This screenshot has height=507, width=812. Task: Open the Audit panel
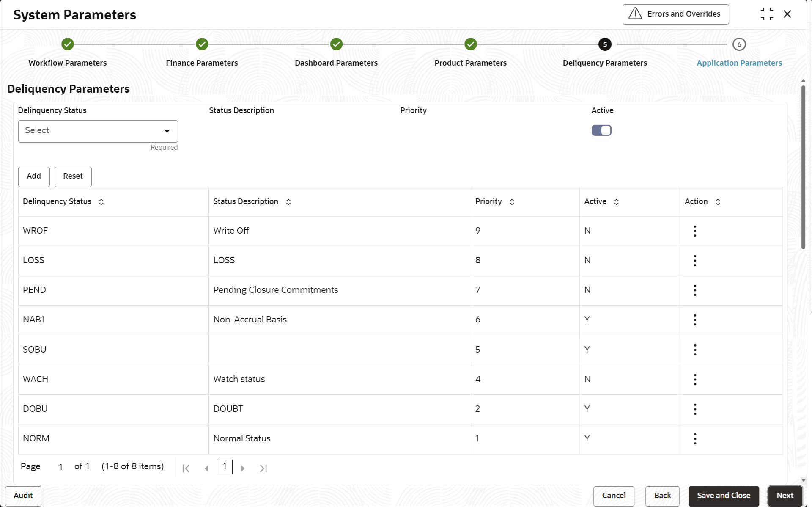23,496
